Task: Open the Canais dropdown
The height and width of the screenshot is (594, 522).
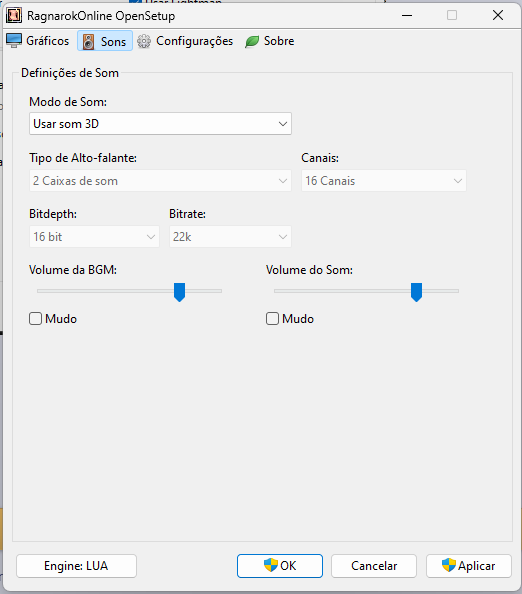Action: 384,181
